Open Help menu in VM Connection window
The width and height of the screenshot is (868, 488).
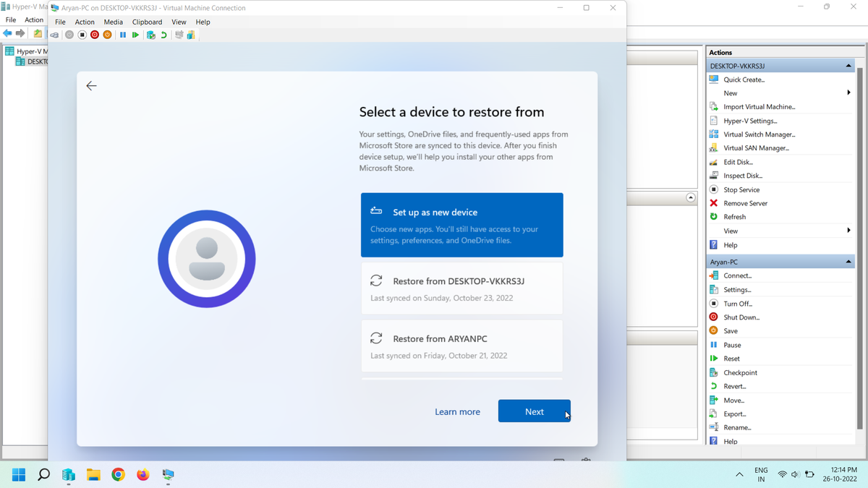click(203, 22)
